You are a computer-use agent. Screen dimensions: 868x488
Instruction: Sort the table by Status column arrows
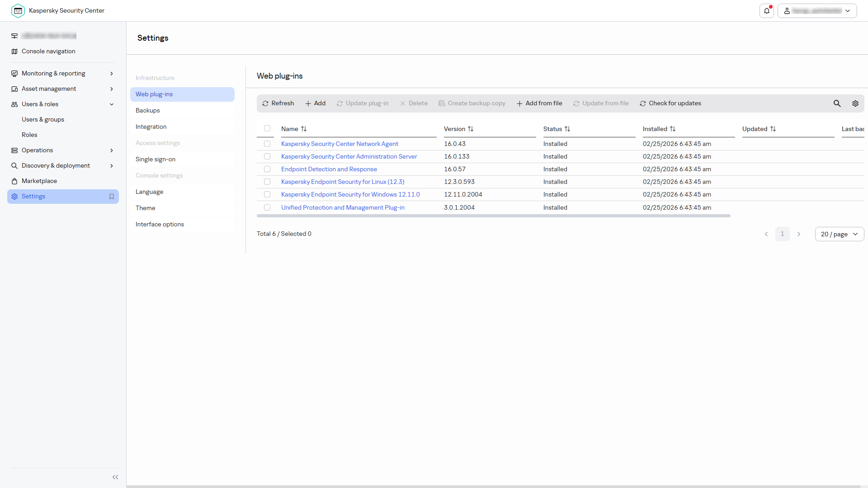click(567, 129)
